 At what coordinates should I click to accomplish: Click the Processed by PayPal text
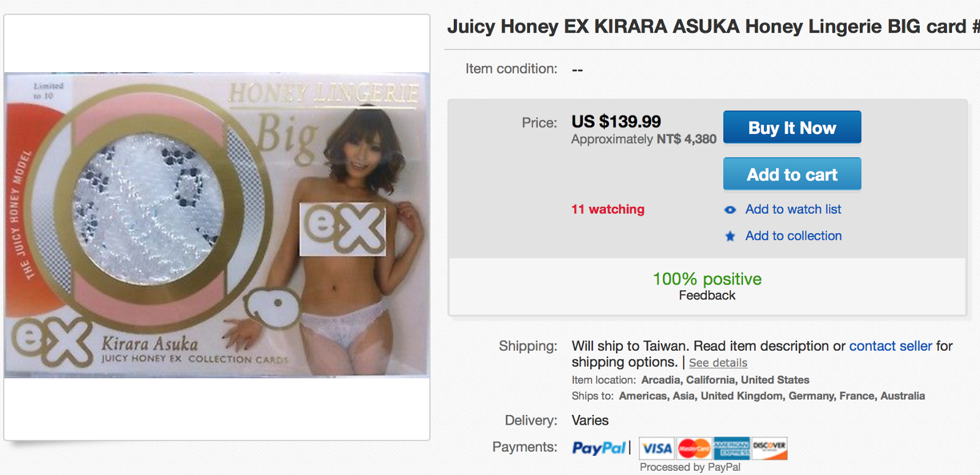690,467
